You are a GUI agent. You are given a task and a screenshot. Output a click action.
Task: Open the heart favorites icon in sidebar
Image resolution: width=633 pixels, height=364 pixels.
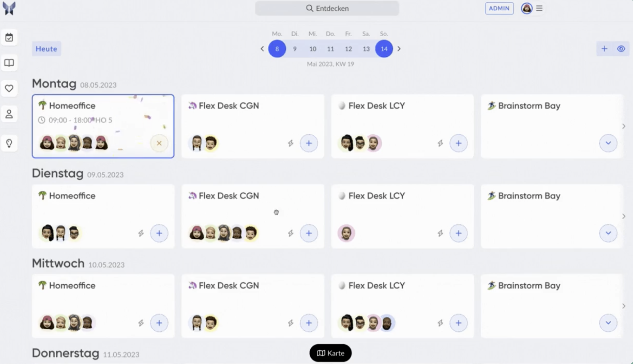[9, 88]
